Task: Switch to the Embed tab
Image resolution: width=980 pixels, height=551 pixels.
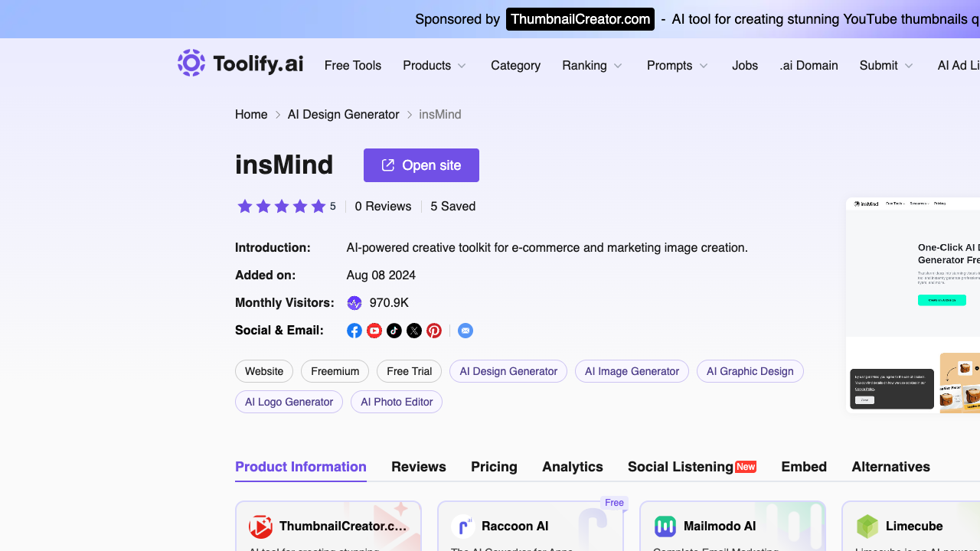Action: click(804, 467)
